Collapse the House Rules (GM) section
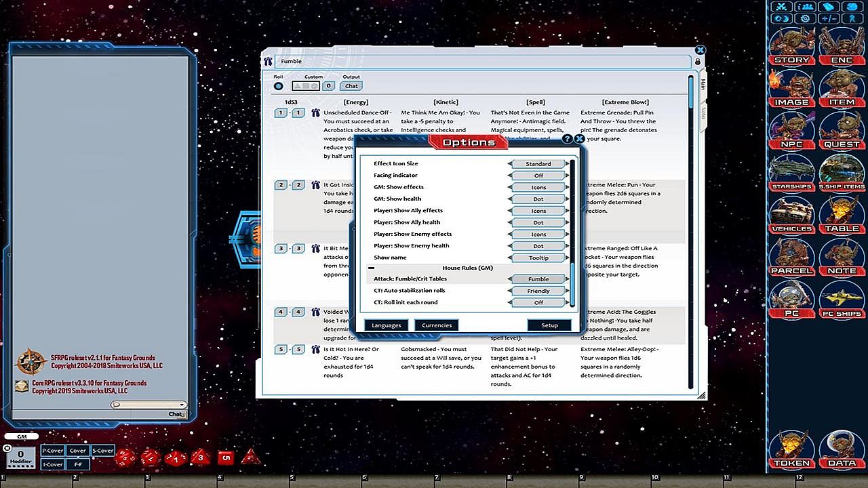 tap(371, 268)
